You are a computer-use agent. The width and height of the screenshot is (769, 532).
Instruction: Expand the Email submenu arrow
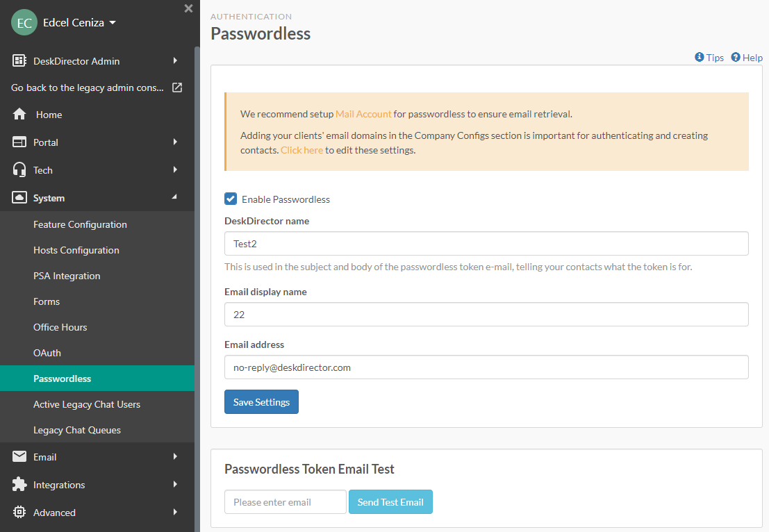pos(175,456)
